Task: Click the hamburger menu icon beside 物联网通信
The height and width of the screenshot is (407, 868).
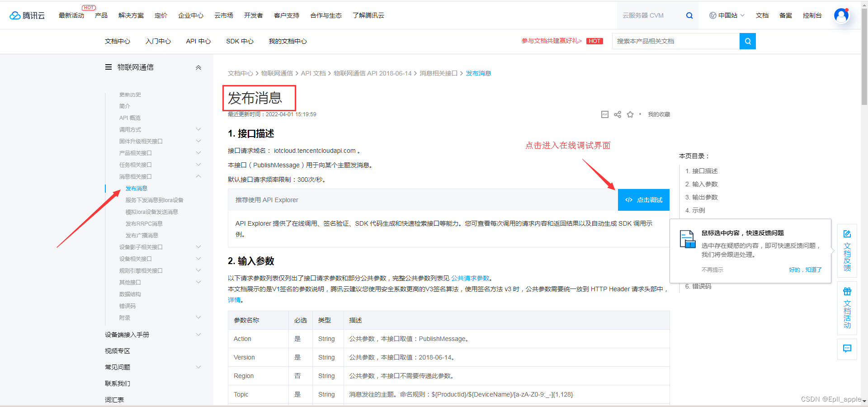Action: pyautogui.click(x=108, y=67)
